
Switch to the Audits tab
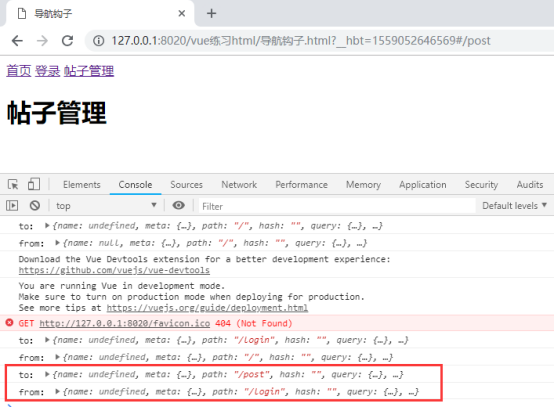coord(530,185)
